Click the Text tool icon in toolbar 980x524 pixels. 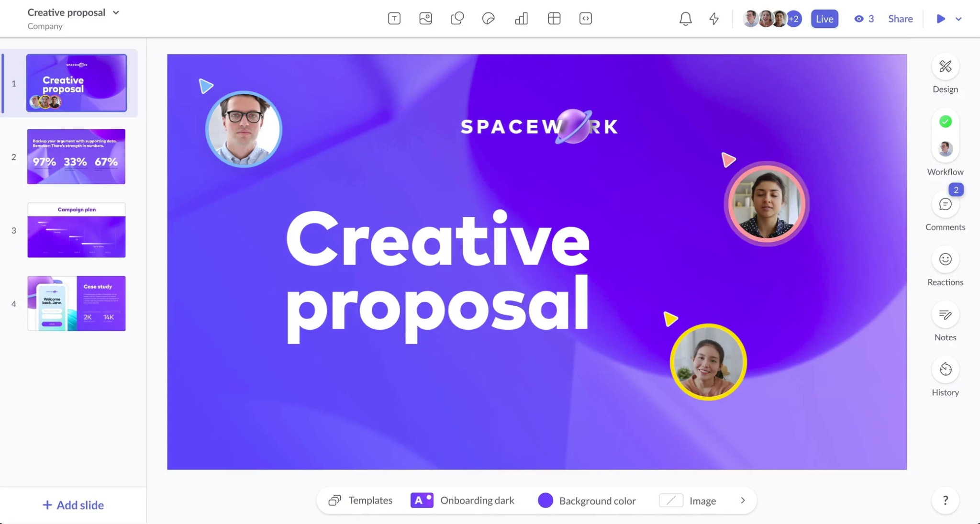394,18
